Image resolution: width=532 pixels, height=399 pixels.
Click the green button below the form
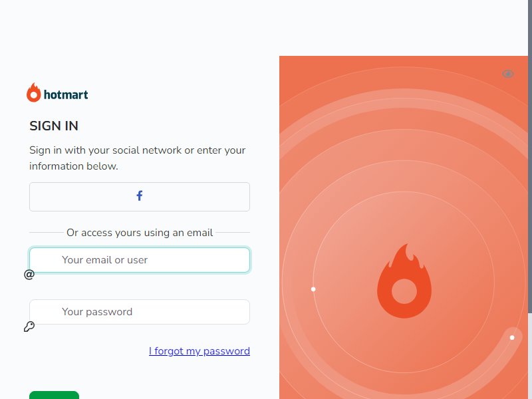click(54, 395)
